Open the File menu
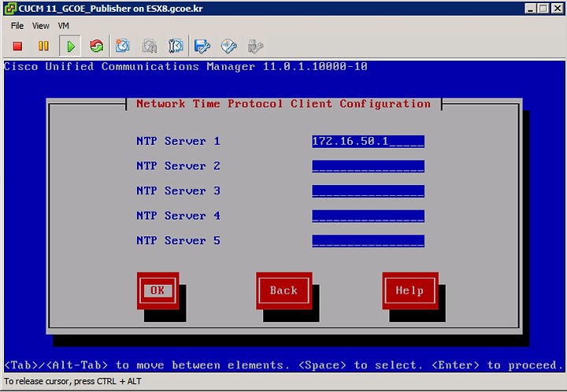Viewport: 567px width, 392px height. point(17,26)
